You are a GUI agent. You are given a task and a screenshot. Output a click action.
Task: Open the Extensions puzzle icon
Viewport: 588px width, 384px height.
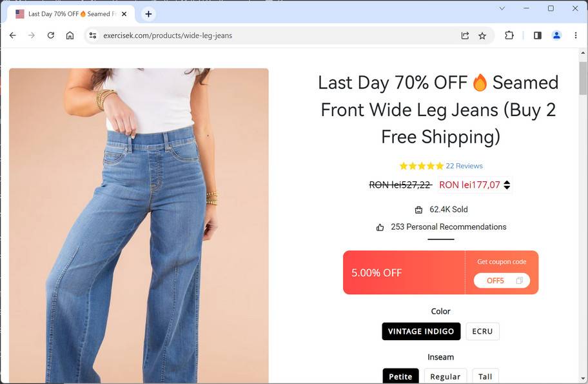coord(509,35)
